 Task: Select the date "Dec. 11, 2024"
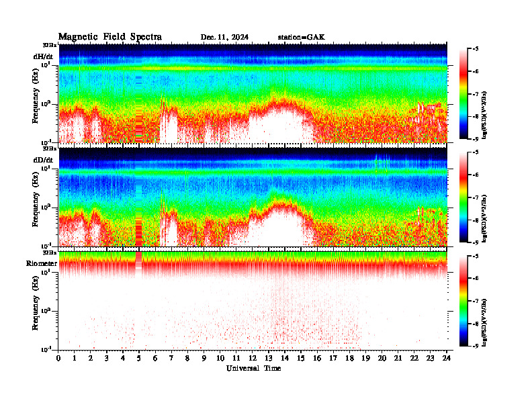tap(224, 37)
